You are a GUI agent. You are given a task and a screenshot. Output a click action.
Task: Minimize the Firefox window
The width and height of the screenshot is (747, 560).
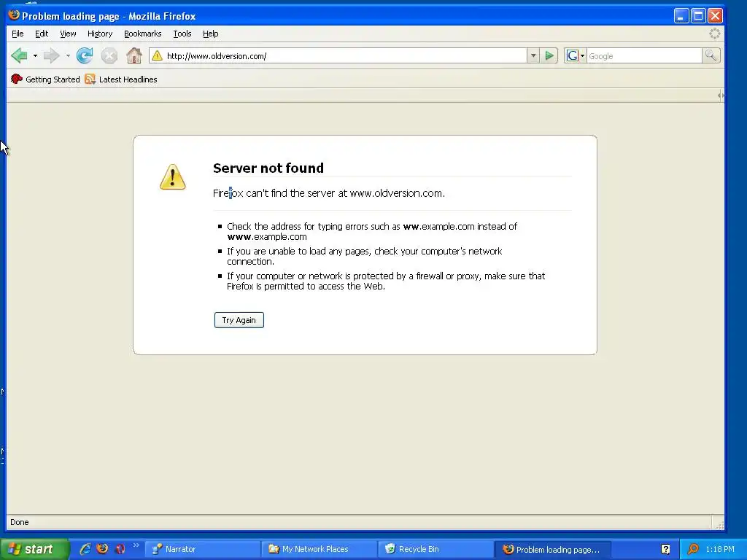point(681,16)
